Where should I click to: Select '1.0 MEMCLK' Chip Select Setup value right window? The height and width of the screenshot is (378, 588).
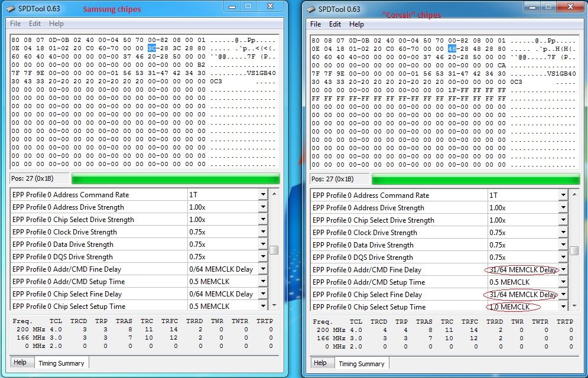[509, 307]
